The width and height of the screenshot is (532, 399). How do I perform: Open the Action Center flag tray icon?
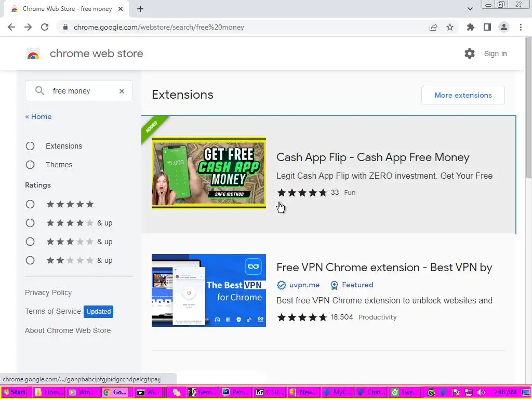click(x=456, y=393)
